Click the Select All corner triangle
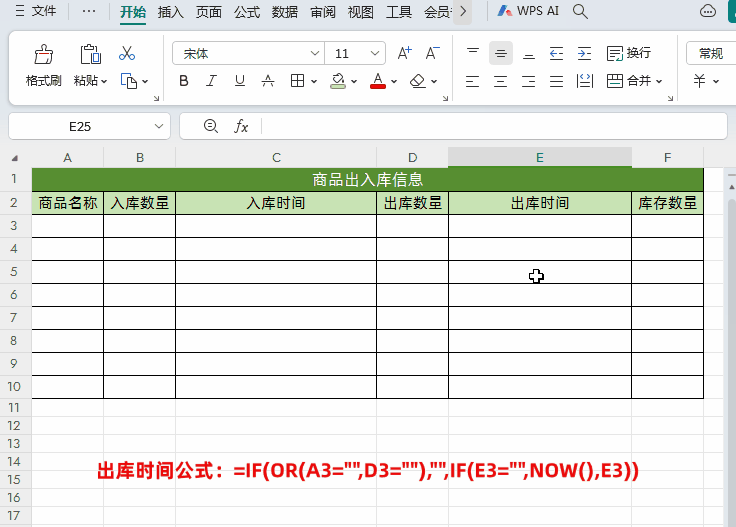Viewport: 736px width, 527px height. coord(15,158)
